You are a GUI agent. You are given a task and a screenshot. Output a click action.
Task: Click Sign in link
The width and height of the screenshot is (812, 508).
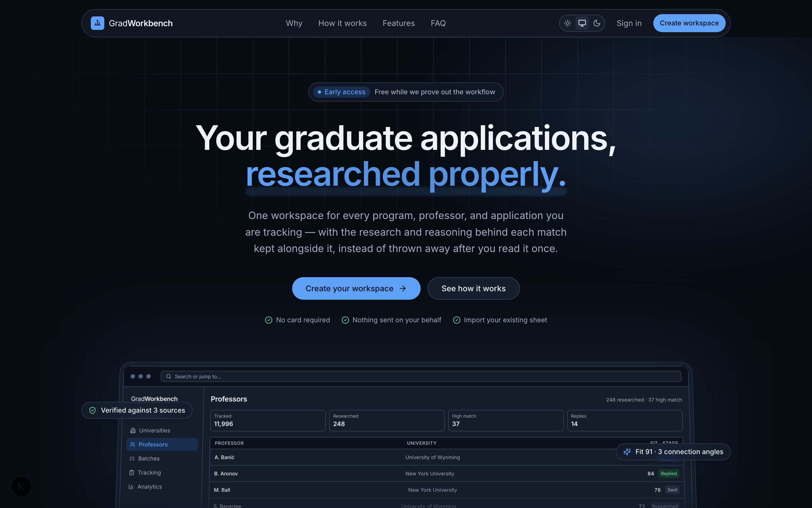[629, 23]
